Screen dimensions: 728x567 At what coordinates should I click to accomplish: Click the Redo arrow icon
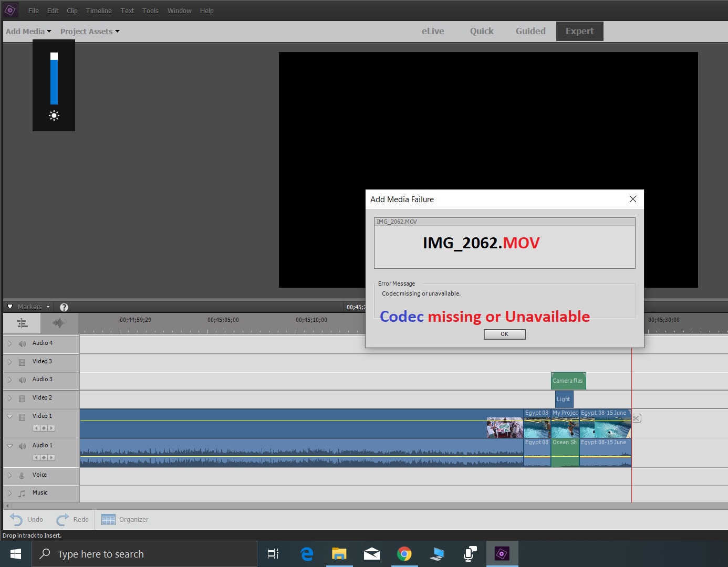point(63,520)
